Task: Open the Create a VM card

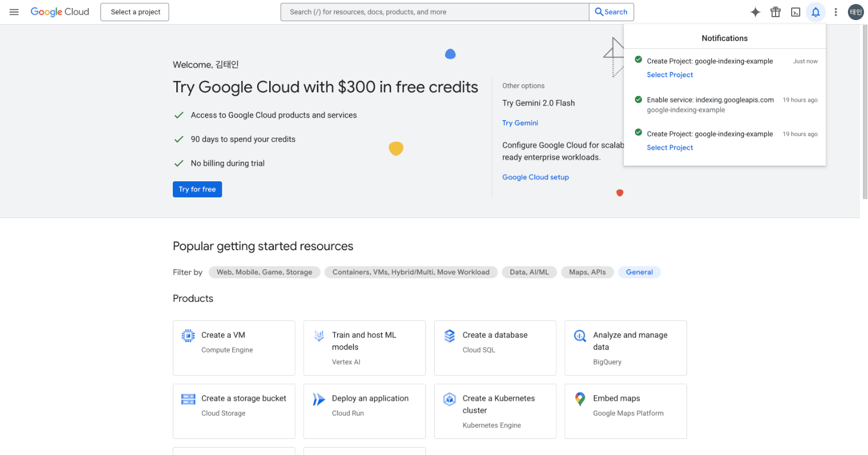Action: click(234, 348)
